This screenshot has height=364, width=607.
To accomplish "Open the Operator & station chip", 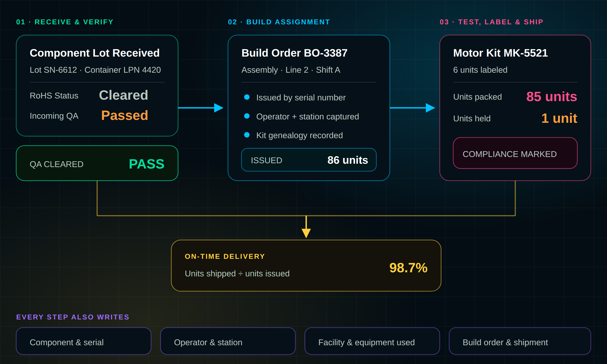I will coord(228,341).
